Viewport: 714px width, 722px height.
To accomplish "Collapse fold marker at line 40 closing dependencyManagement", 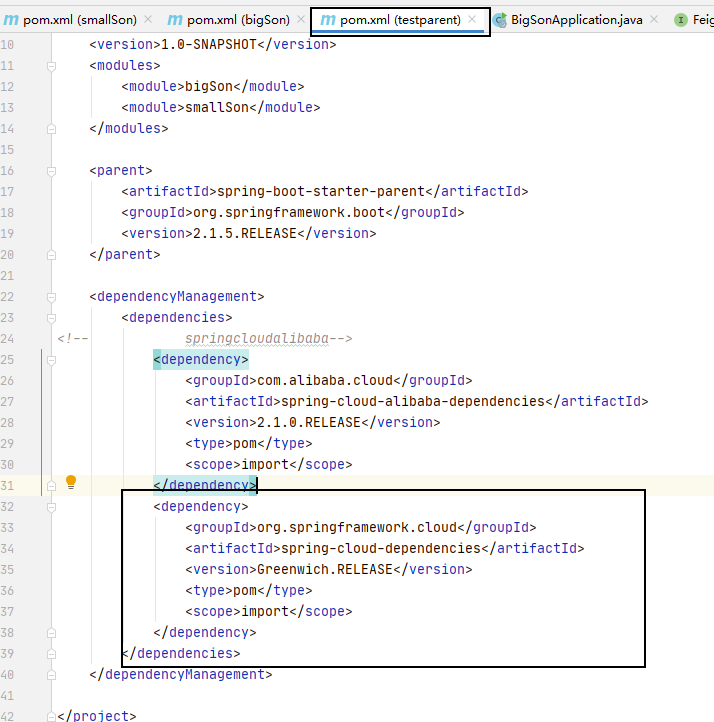I will click(x=52, y=675).
